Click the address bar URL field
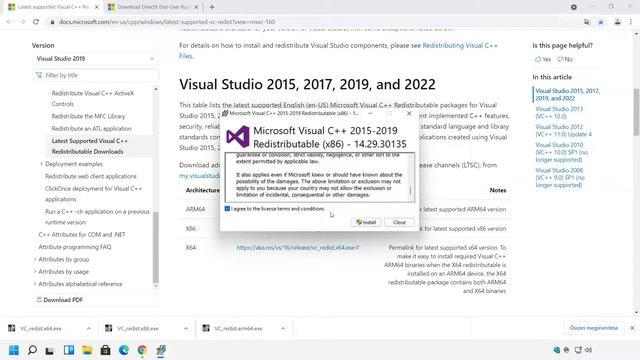This screenshot has width=640, height=360. click(167, 22)
